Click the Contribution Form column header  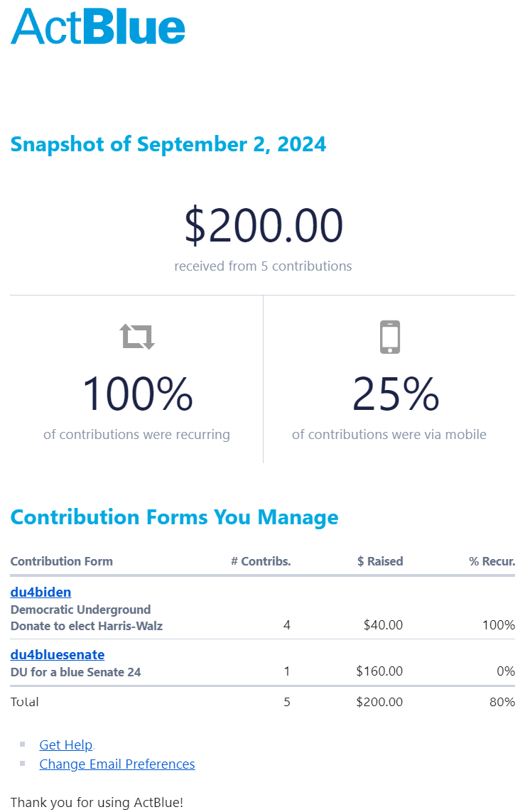point(62,561)
